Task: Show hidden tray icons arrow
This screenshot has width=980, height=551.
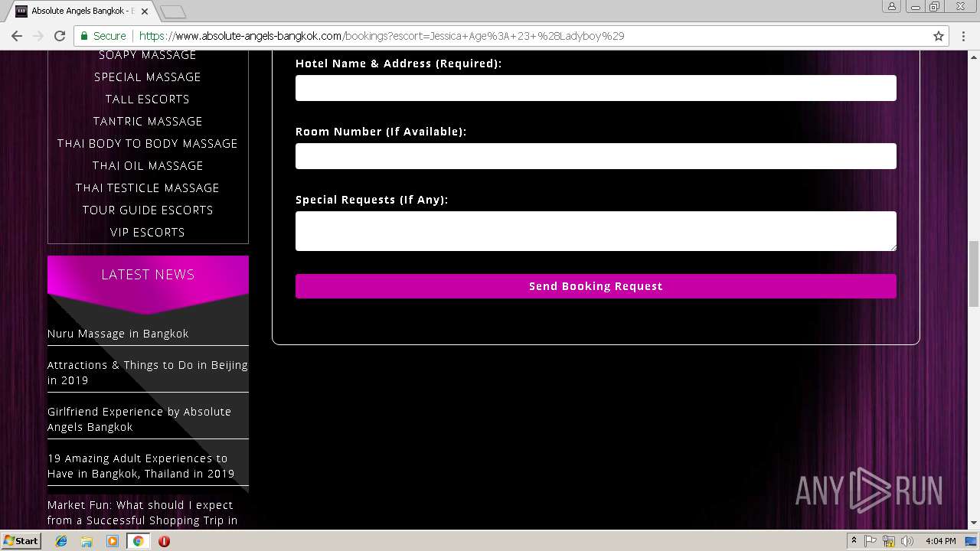Action: click(854, 541)
